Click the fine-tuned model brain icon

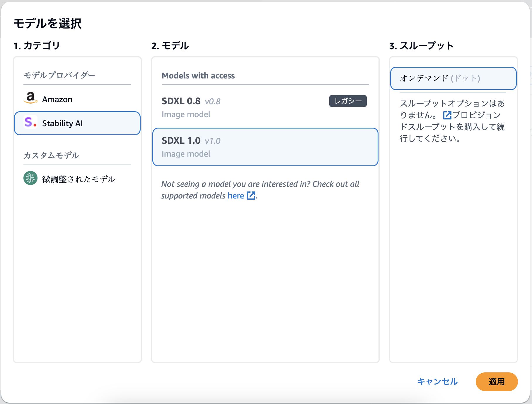point(30,178)
